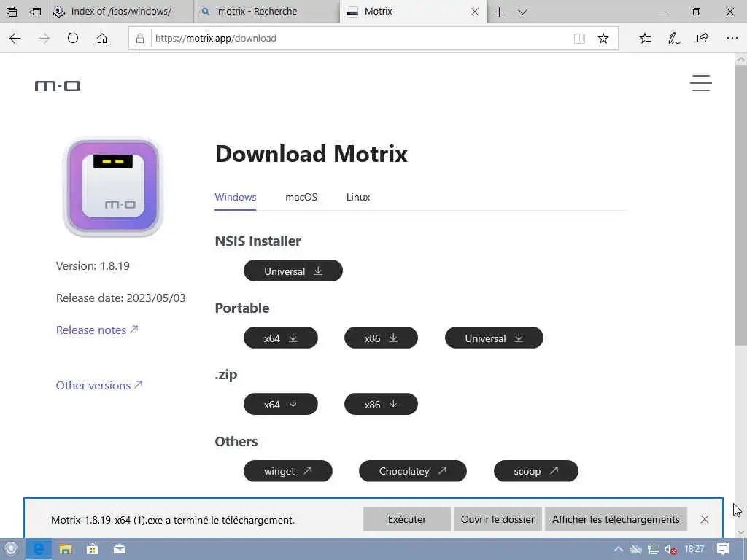
Task: Add page to favorites with star
Action: point(603,38)
